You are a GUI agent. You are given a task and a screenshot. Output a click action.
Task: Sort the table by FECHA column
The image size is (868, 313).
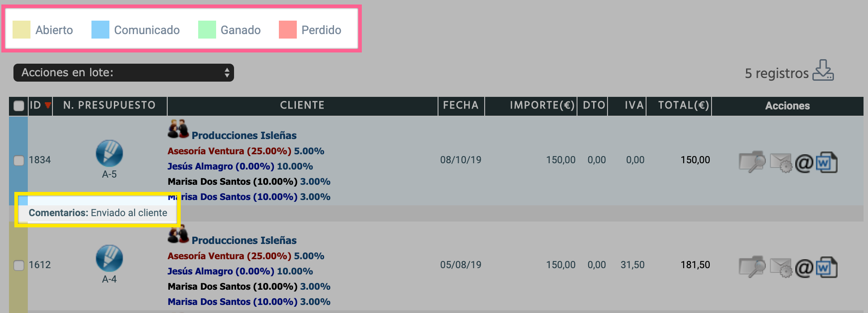(x=461, y=105)
